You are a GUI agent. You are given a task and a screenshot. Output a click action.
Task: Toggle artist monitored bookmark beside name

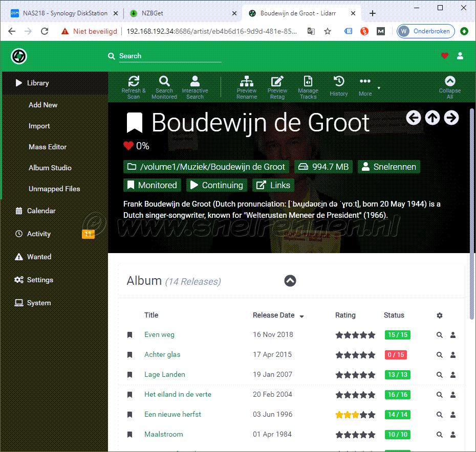tap(135, 123)
